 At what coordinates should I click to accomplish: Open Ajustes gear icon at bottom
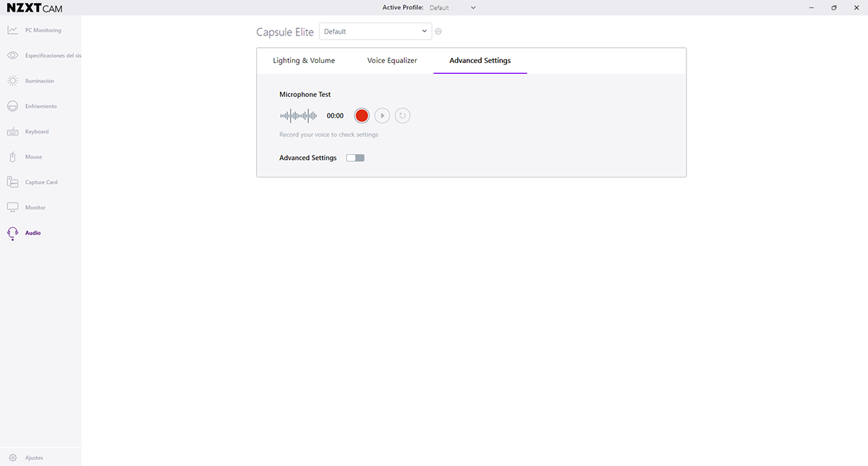coord(12,458)
